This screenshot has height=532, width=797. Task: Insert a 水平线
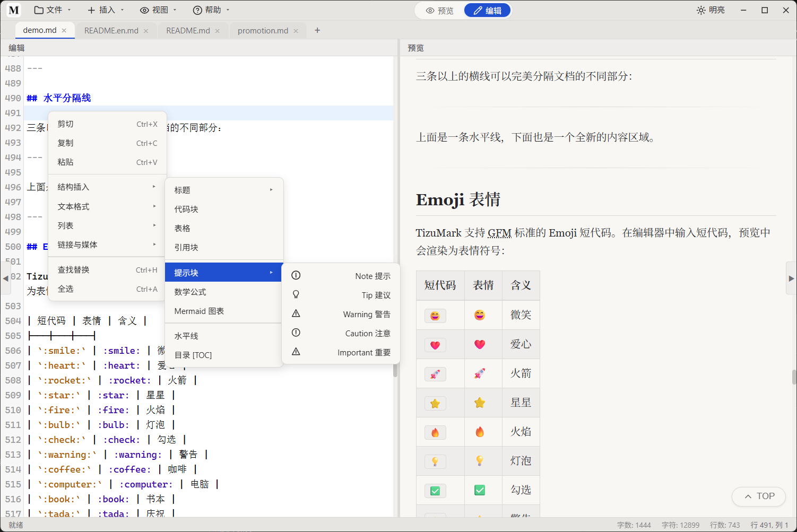click(x=224, y=336)
